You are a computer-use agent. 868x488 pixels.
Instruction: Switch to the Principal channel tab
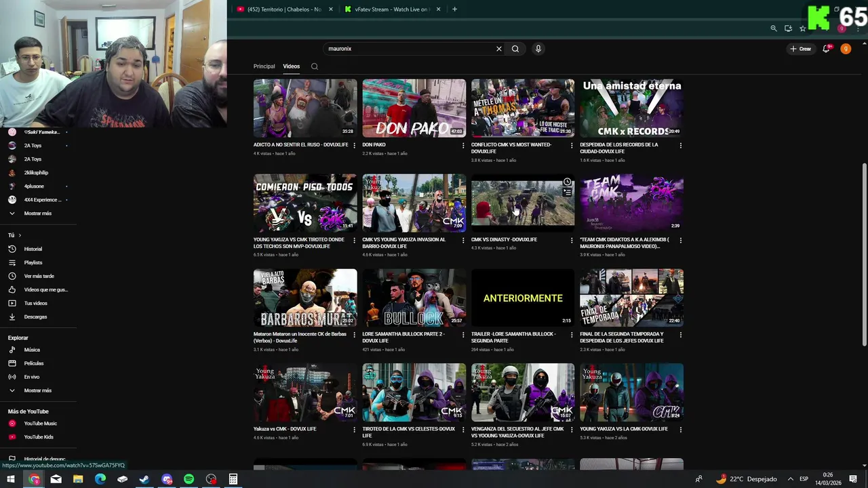point(264,66)
